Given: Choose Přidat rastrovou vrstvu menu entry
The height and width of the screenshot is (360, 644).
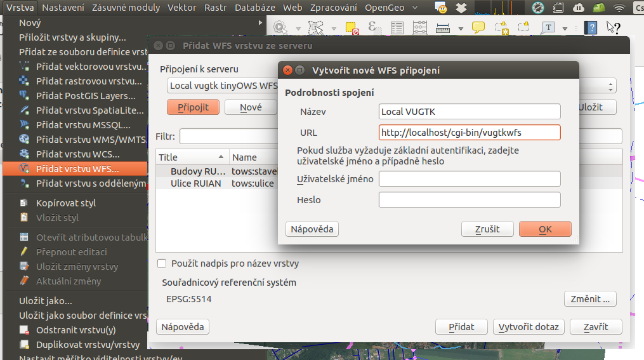Looking at the screenshot, I should (x=75, y=81).
